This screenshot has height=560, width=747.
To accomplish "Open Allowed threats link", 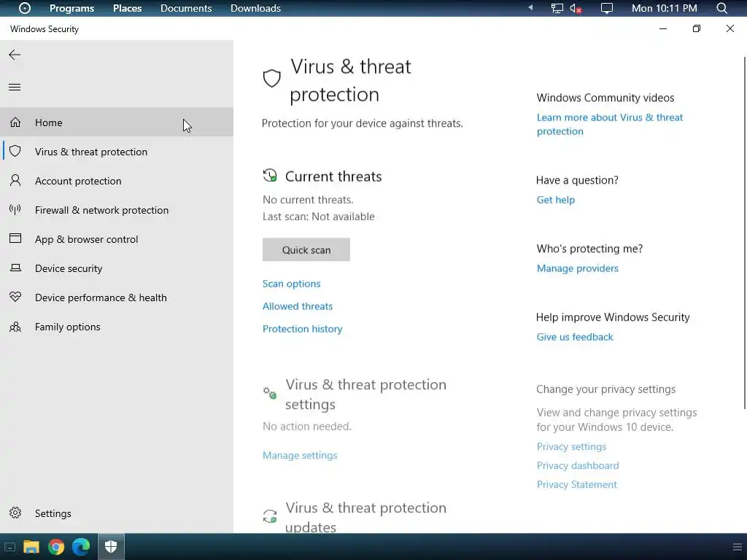I will 298,306.
